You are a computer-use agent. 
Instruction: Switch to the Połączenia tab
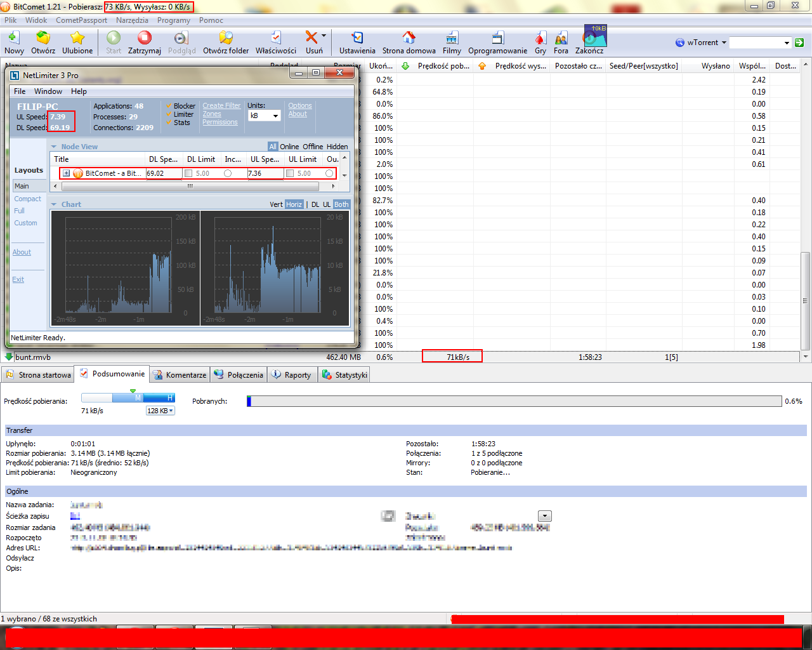[x=239, y=375]
